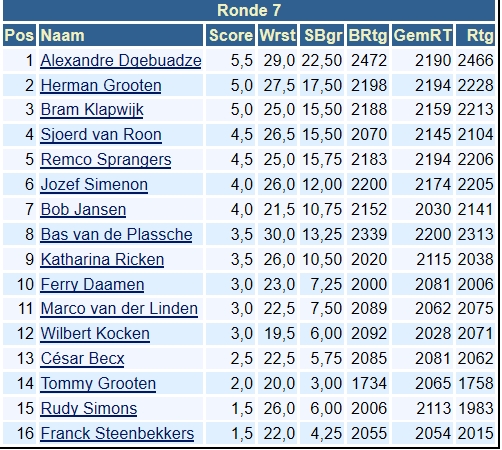Open Bob Jansen link

tap(83, 210)
